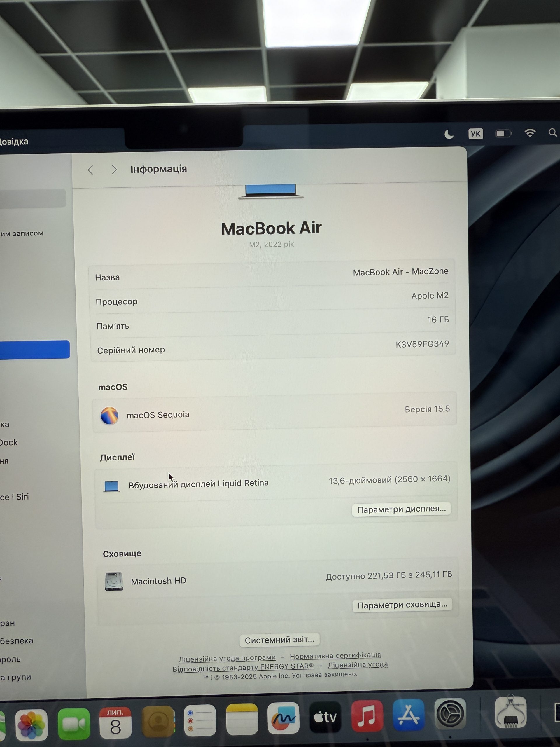Click the macOS Sequoia logo icon

pos(109,416)
